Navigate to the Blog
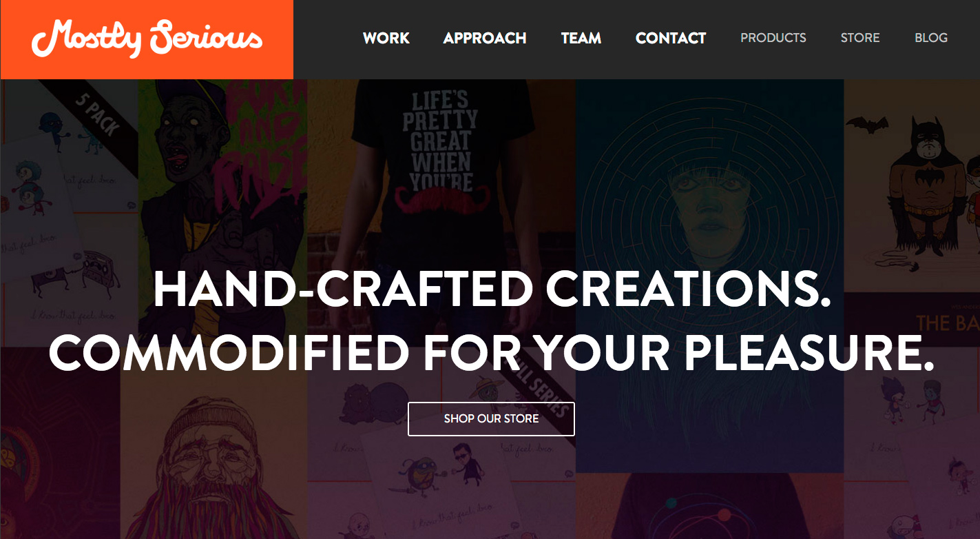The width and height of the screenshot is (980, 539). [931, 38]
